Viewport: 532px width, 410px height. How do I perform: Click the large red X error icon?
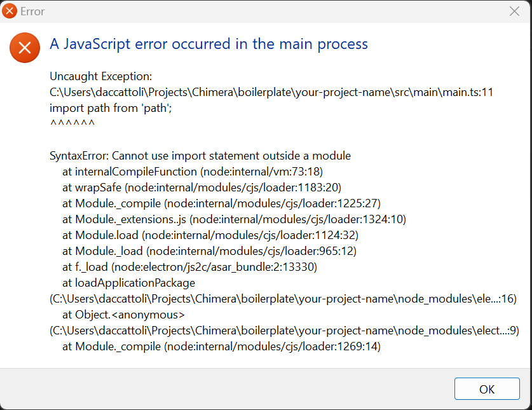tap(24, 47)
